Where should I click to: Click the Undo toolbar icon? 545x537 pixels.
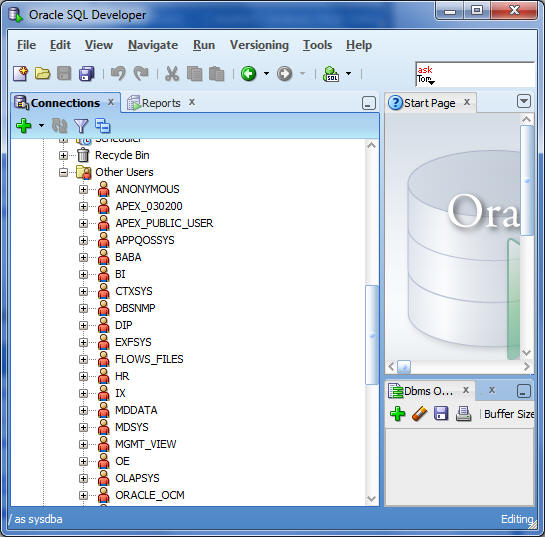click(118, 74)
